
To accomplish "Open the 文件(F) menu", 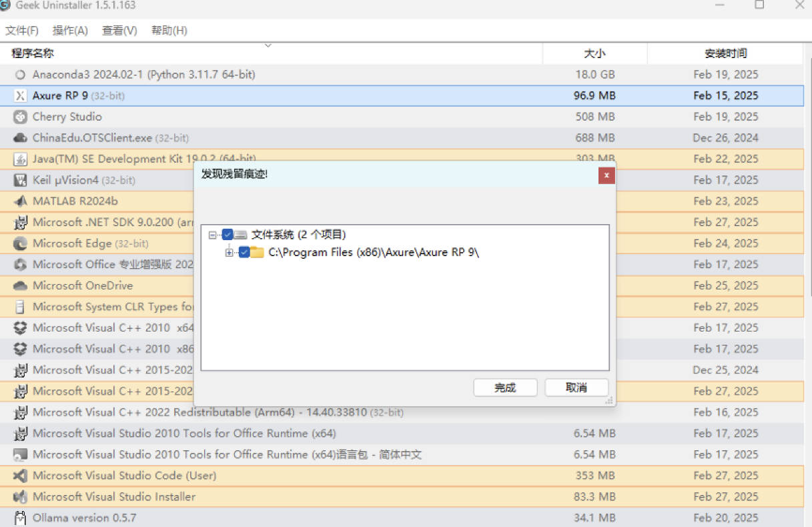I will (22, 31).
